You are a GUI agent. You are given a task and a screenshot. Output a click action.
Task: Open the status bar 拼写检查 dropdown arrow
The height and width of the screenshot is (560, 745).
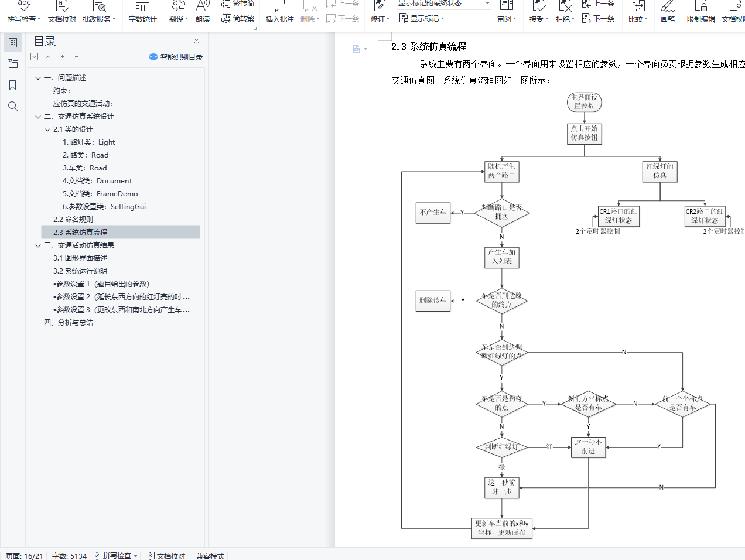[136, 556]
